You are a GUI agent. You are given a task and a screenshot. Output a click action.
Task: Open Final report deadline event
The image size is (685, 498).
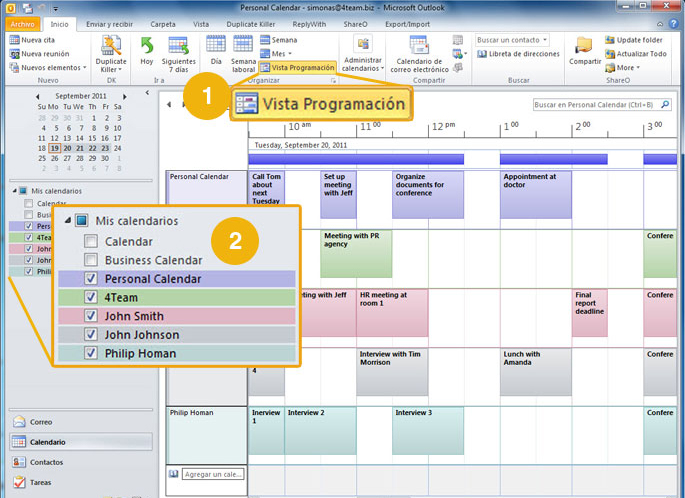(x=590, y=312)
